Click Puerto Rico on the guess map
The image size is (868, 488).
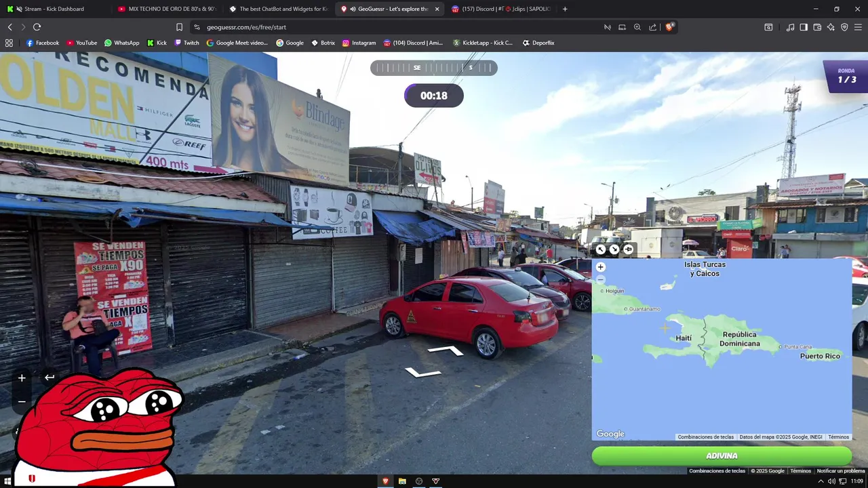tap(820, 356)
